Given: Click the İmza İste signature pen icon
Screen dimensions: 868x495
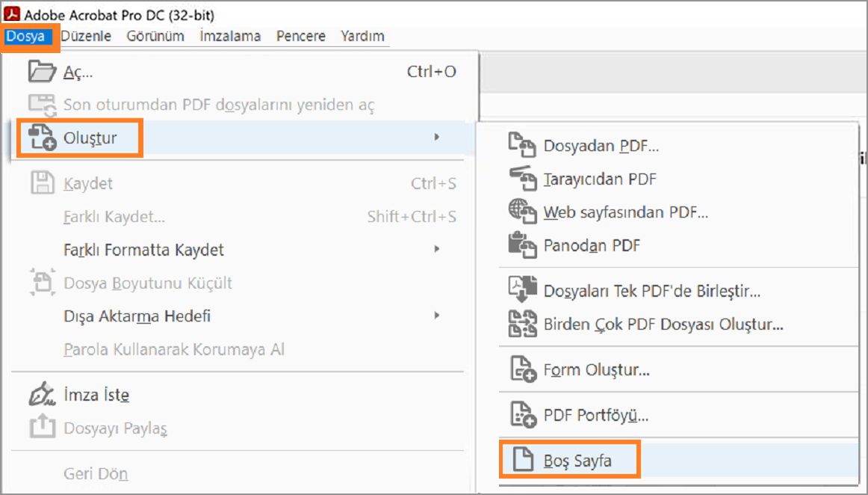Looking at the screenshot, I should coord(41,394).
